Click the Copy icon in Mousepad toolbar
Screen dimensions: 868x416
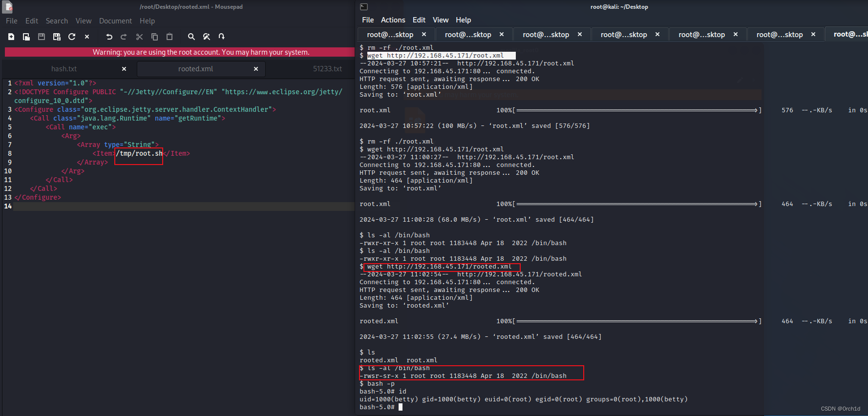pyautogui.click(x=154, y=37)
